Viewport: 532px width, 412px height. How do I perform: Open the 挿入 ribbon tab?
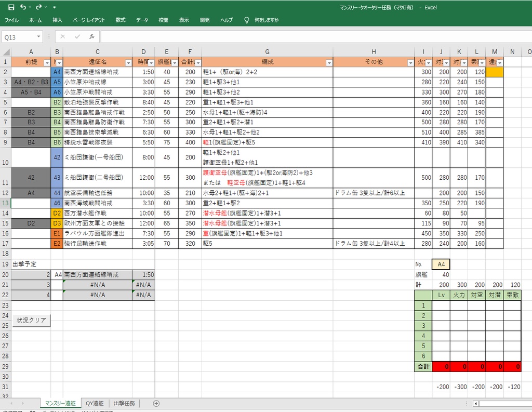tap(57, 20)
